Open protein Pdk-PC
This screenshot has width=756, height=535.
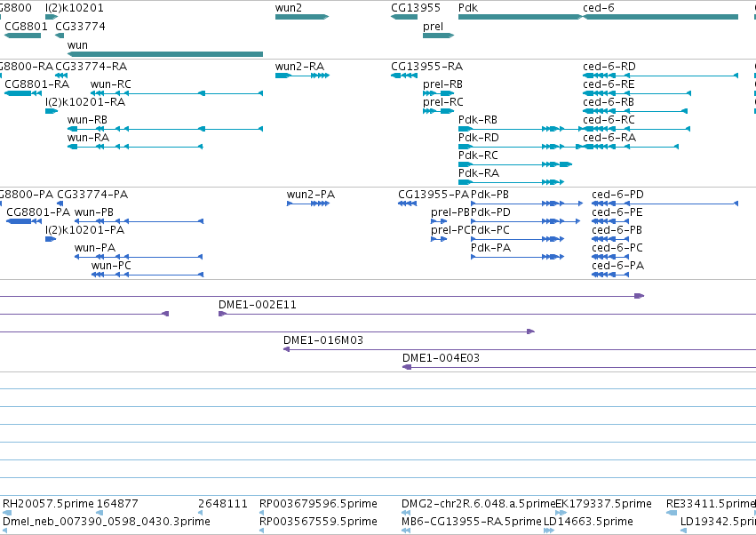pyautogui.click(x=490, y=230)
